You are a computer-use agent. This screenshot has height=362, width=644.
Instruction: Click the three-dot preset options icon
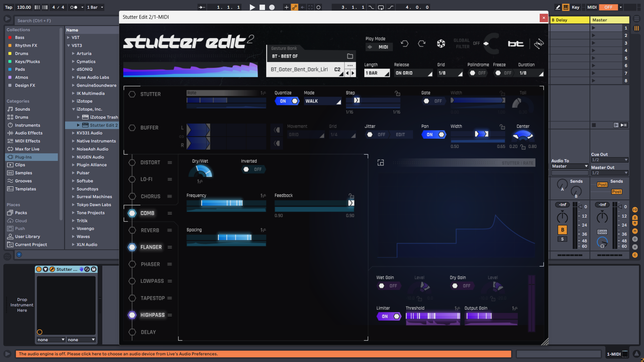(x=350, y=65)
